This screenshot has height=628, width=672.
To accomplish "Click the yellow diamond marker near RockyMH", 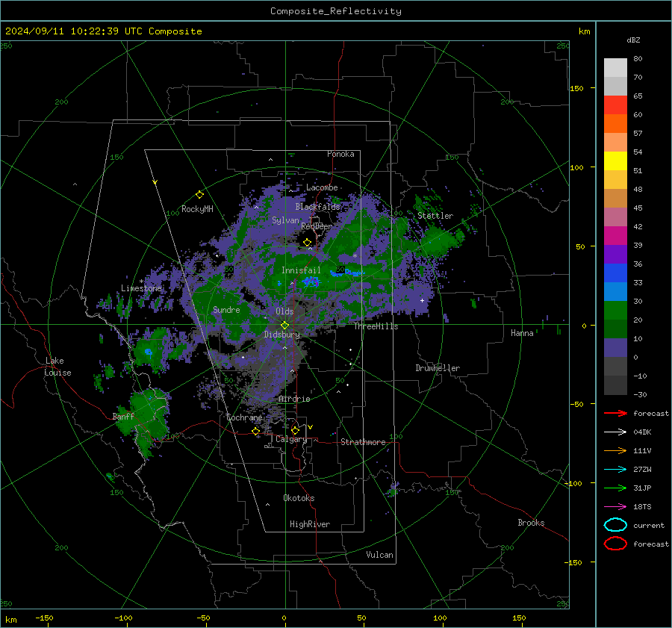I will pyautogui.click(x=199, y=195).
